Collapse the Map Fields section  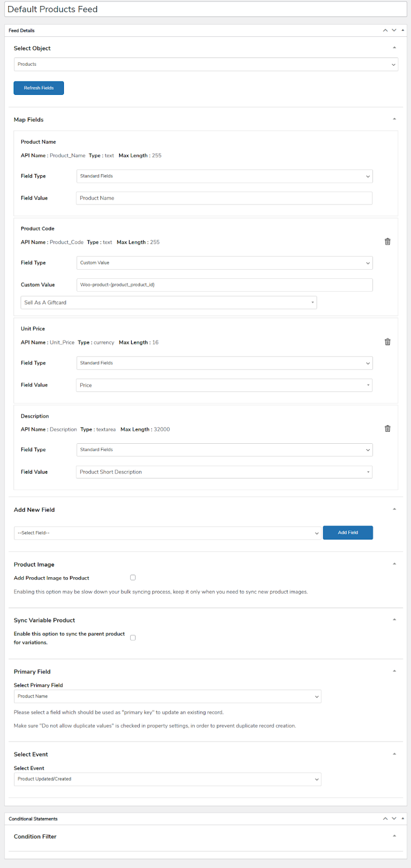394,119
